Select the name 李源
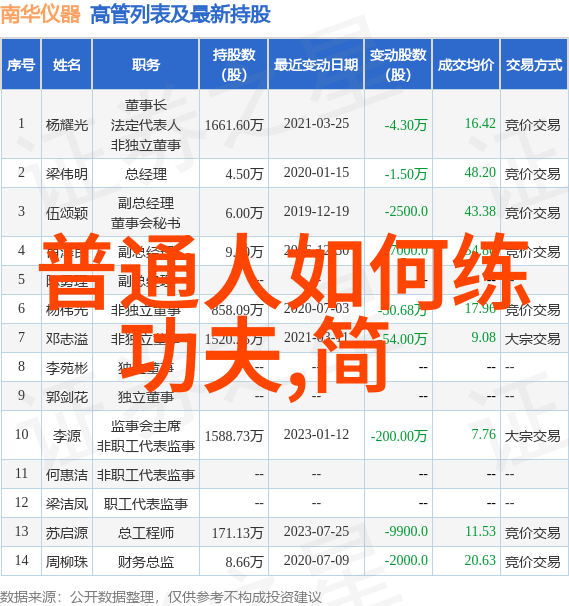The height and width of the screenshot is (606, 569). click(67, 436)
